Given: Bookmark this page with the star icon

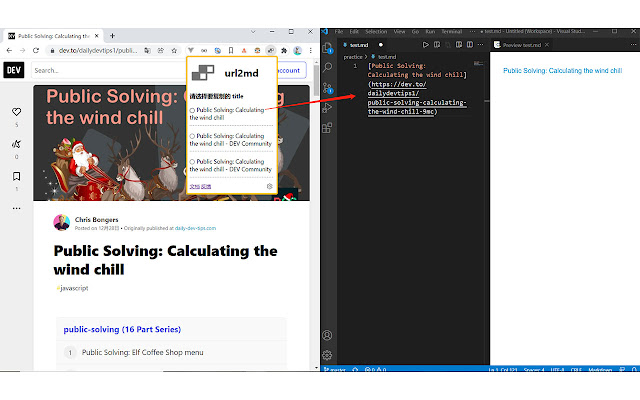Looking at the screenshot, I should (x=174, y=51).
